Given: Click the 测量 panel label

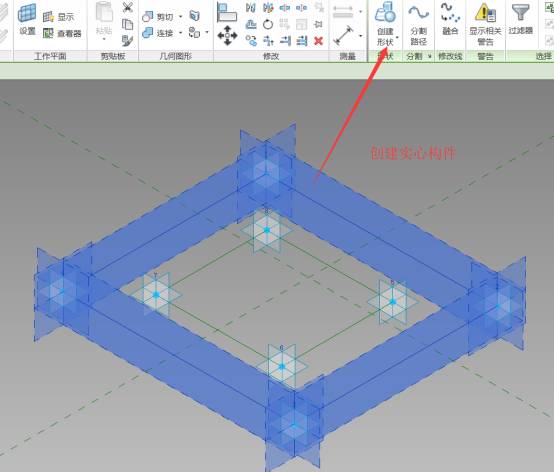Looking at the screenshot, I should (347, 56).
